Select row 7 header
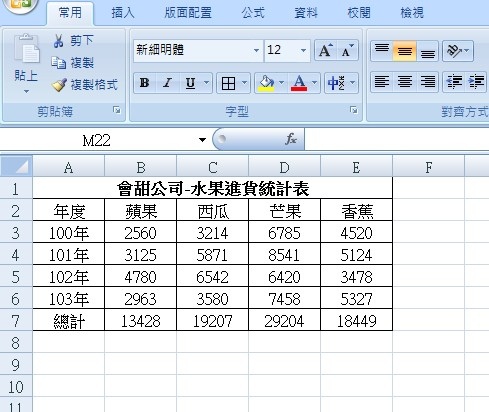The height and width of the screenshot is (412, 489). pyautogui.click(x=16, y=320)
